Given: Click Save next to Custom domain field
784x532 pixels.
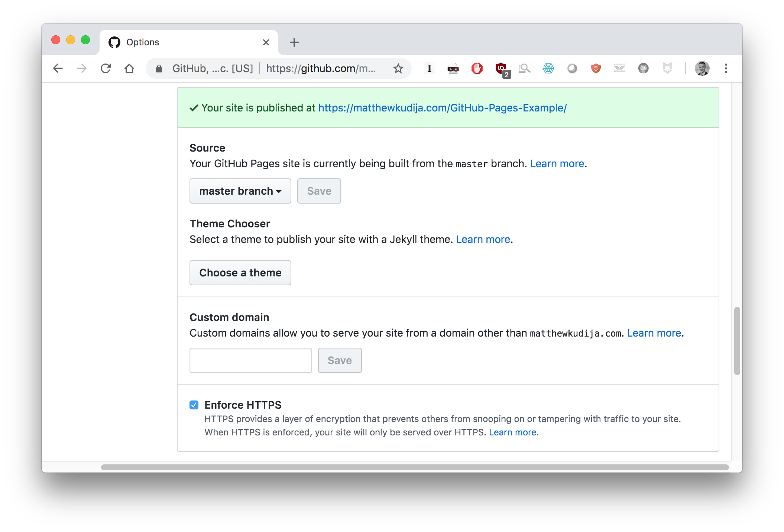Looking at the screenshot, I should pyautogui.click(x=340, y=360).
